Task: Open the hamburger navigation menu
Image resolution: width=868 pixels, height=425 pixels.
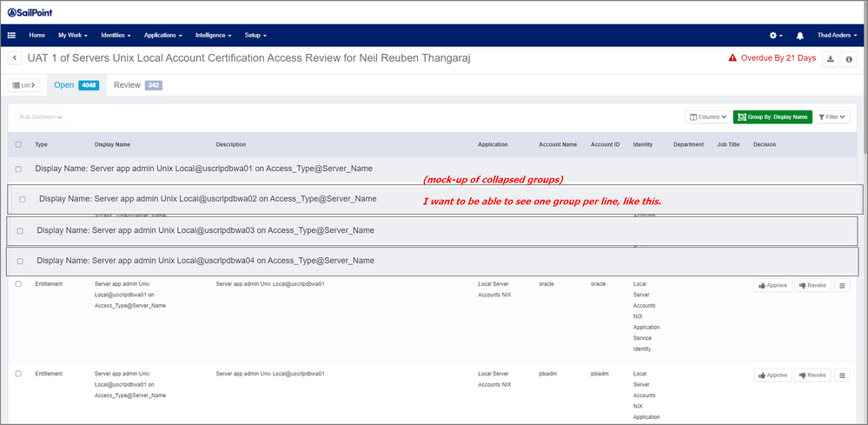Action: (x=12, y=36)
